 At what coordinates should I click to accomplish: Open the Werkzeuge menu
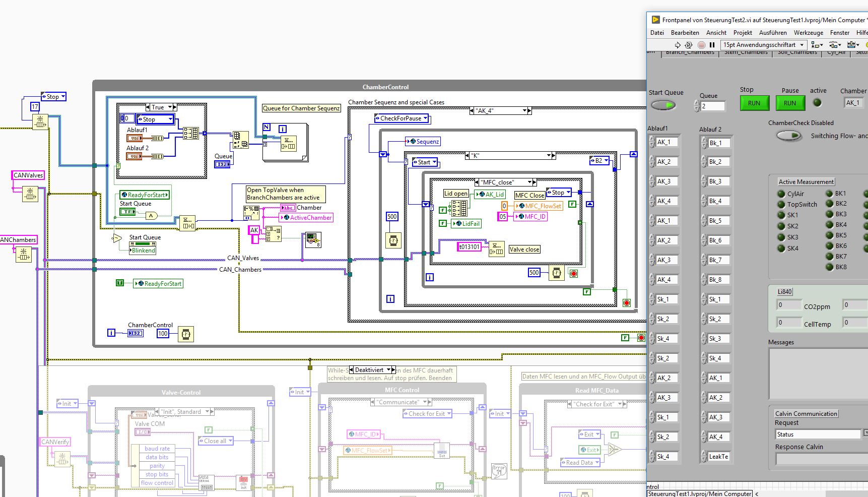809,33
